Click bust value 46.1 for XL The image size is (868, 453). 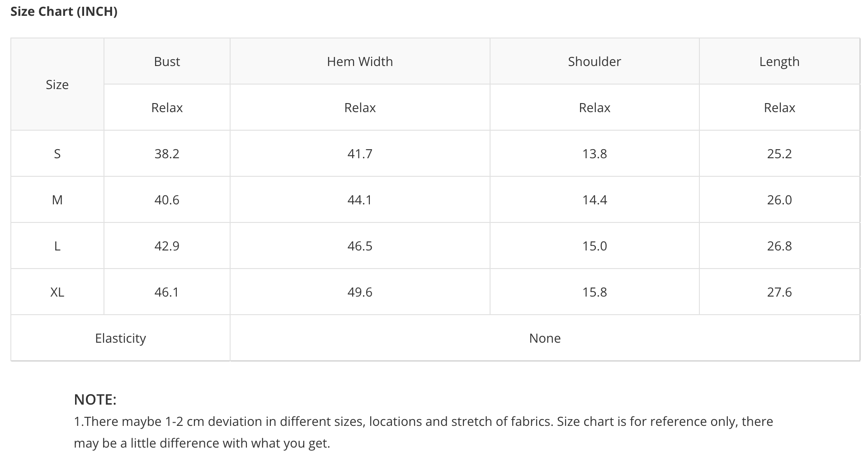(x=167, y=292)
